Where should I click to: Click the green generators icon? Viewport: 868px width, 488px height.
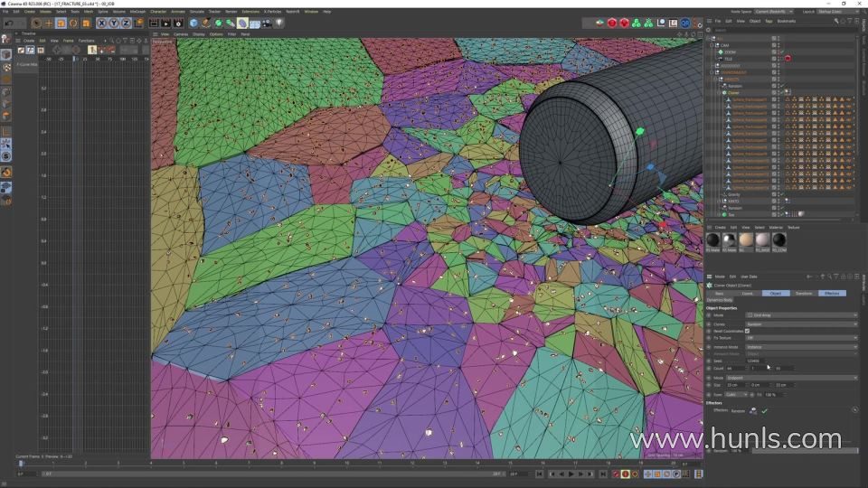click(x=218, y=23)
